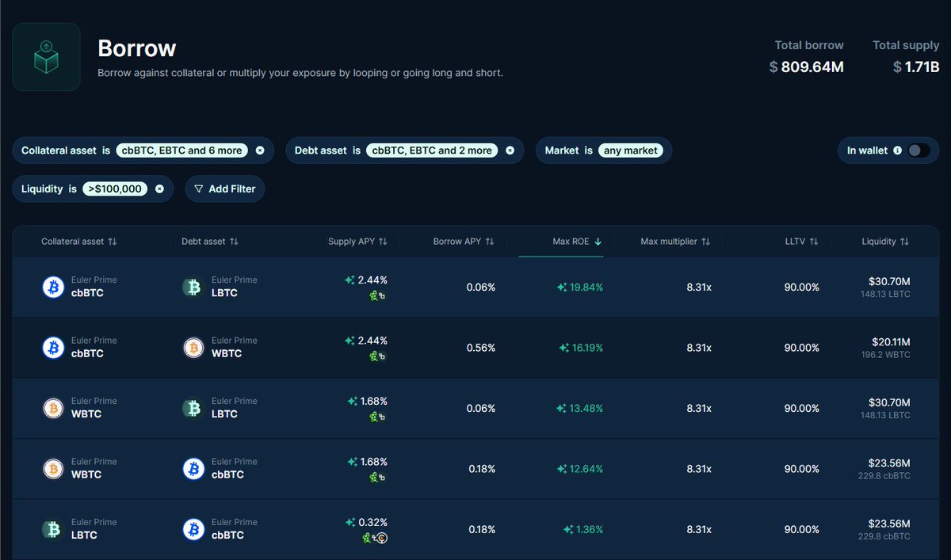Image resolution: width=951 pixels, height=560 pixels.
Task: Sort by Max multiplier column
Action: point(675,241)
